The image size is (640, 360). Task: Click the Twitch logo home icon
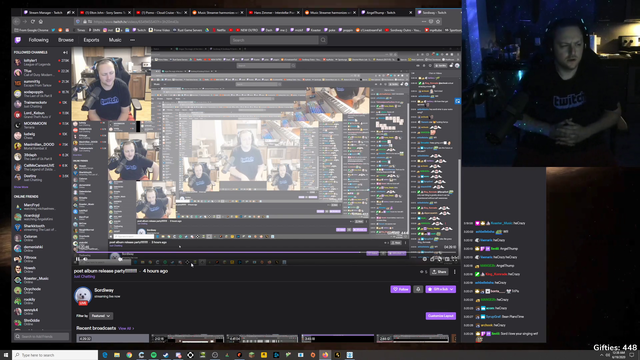click(18, 40)
